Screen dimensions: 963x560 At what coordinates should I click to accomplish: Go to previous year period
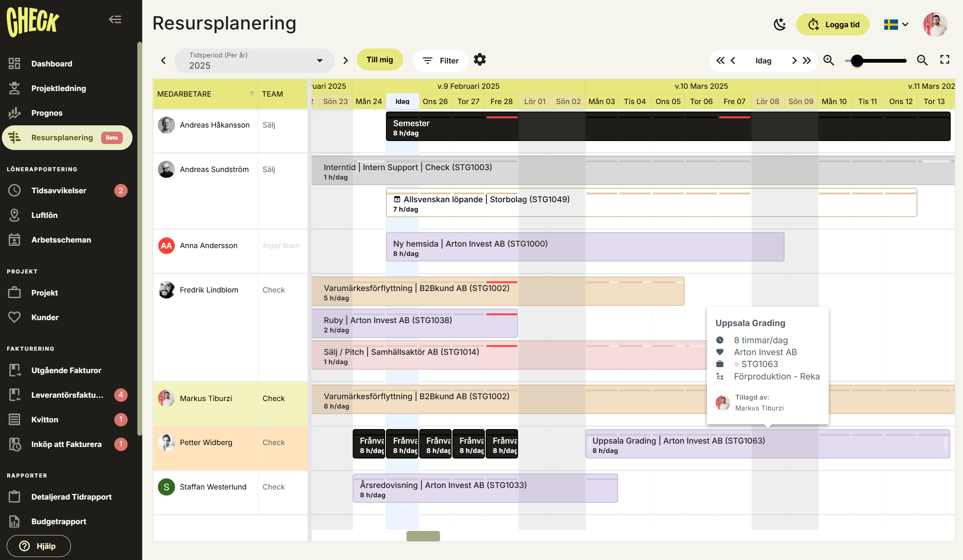163,60
